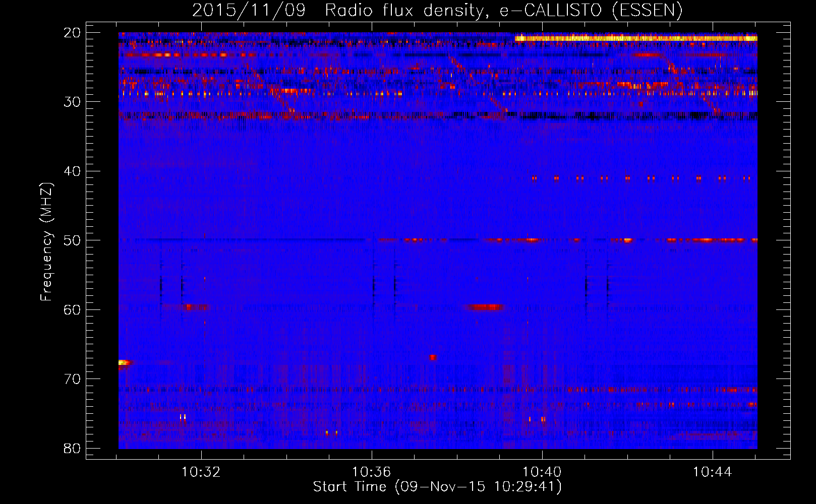The width and height of the screenshot is (816, 504).
Task: Click the 'Frequency (MHZ)' axis label
Action: click(46, 242)
